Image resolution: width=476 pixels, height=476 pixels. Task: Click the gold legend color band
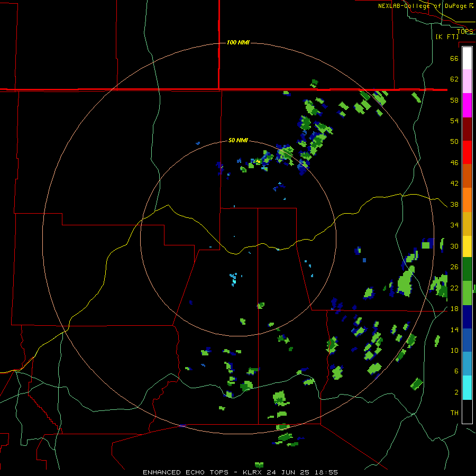point(467,224)
